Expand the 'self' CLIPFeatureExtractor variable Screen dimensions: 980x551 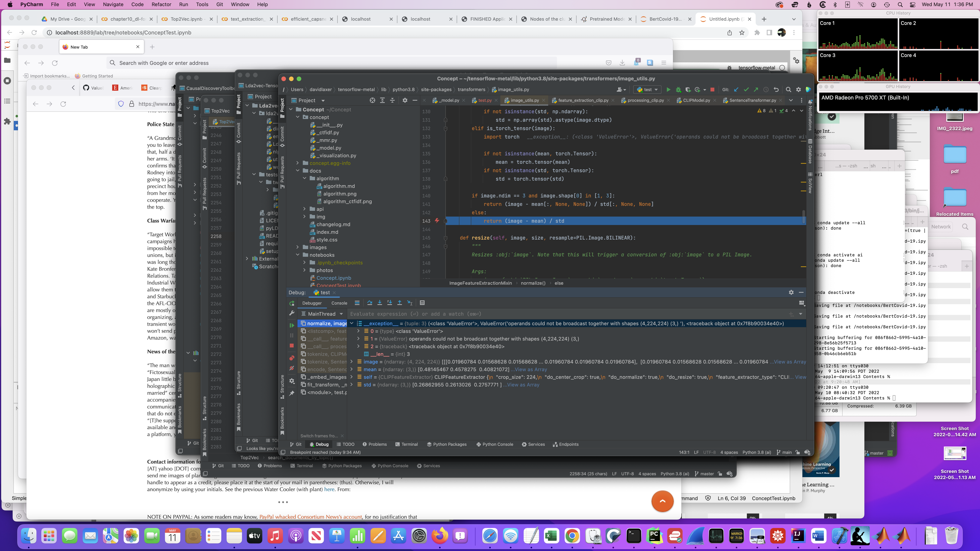(352, 377)
